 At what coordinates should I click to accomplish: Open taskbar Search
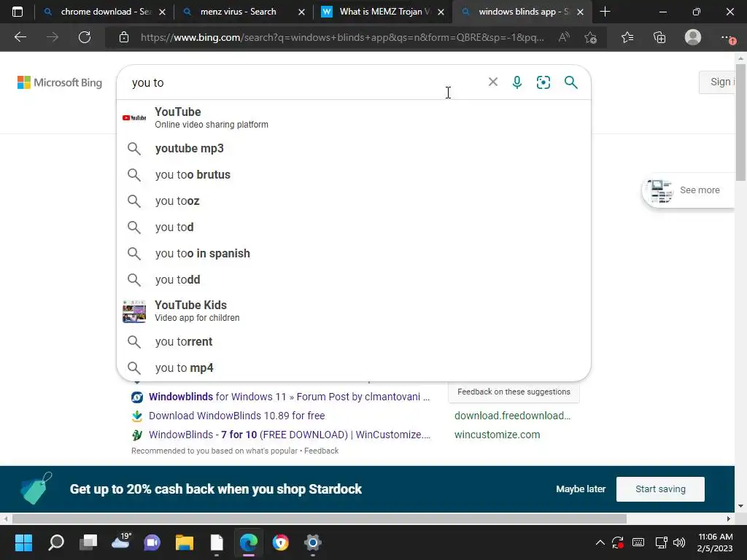56,542
